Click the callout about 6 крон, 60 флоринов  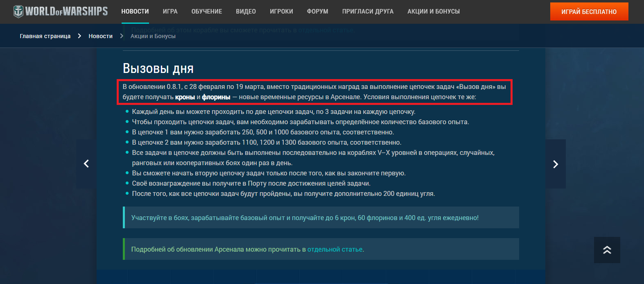pos(305,218)
